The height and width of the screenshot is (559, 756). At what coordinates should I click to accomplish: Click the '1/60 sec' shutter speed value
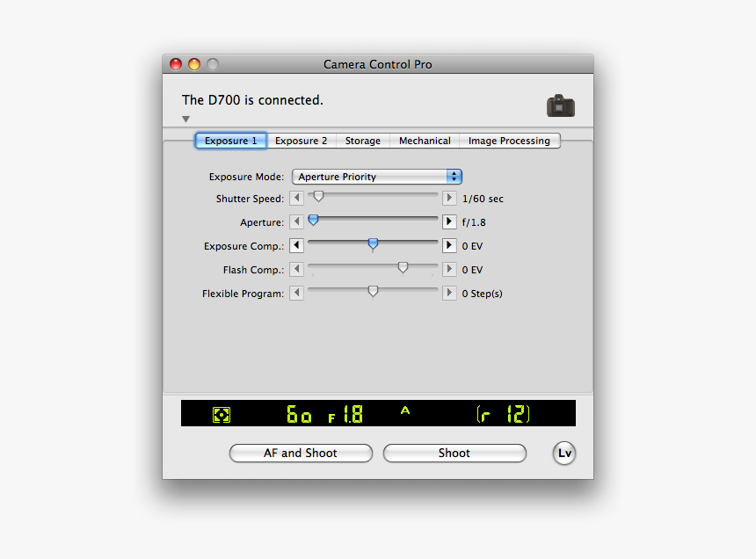click(483, 199)
